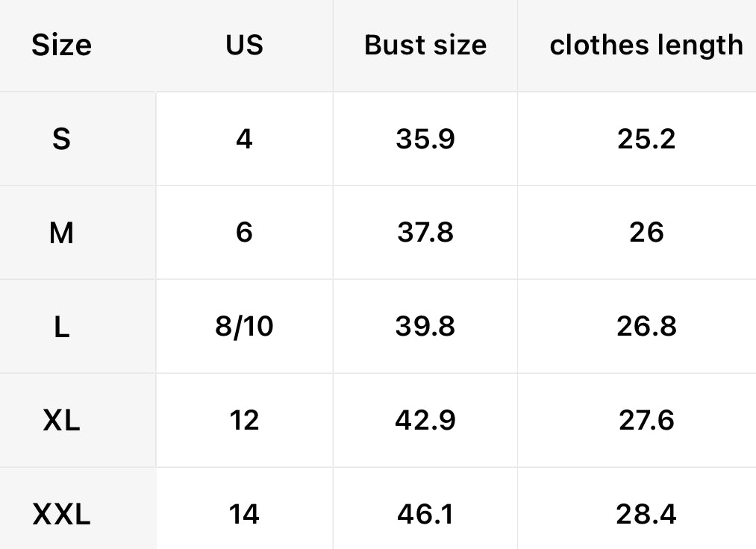The image size is (756, 549).
Task: Select the L size row label
Action: point(61,327)
